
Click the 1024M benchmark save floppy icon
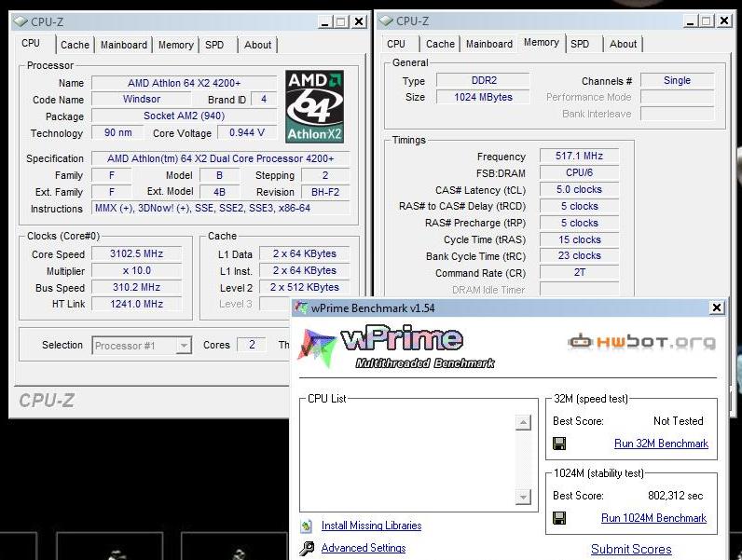[x=559, y=518]
